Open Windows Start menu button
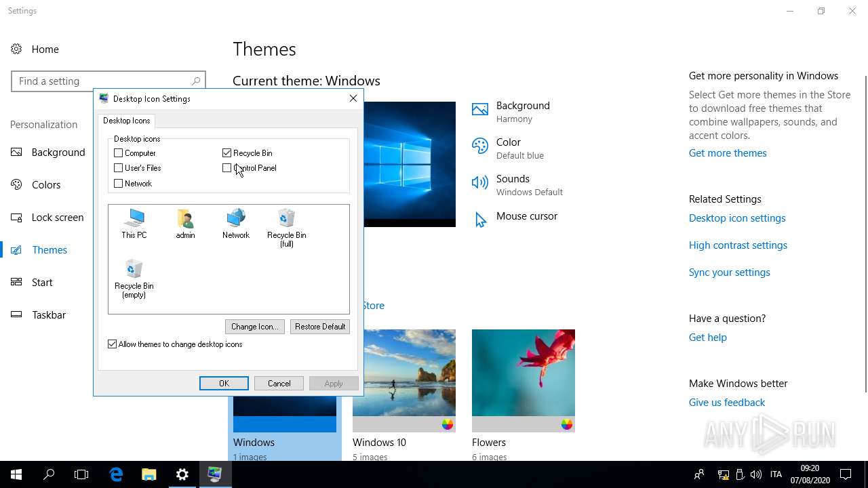The image size is (868, 488). click(x=16, y=474)
